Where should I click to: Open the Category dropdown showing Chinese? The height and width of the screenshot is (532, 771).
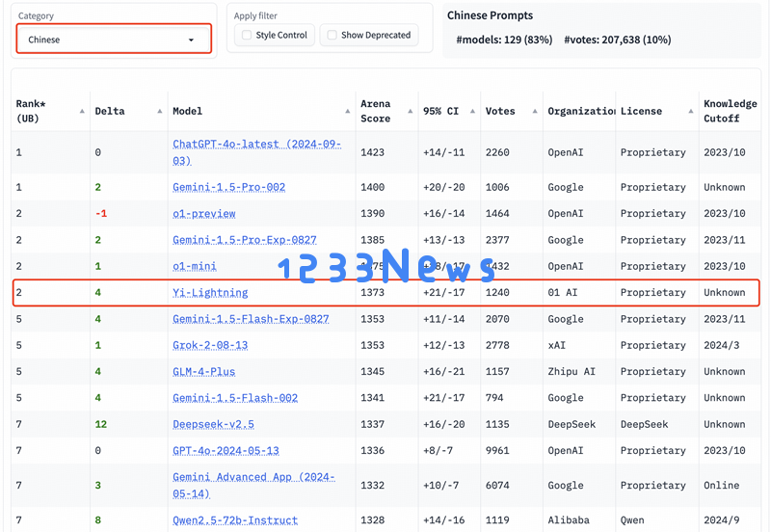pyautogui.click(x=114, y=39)
